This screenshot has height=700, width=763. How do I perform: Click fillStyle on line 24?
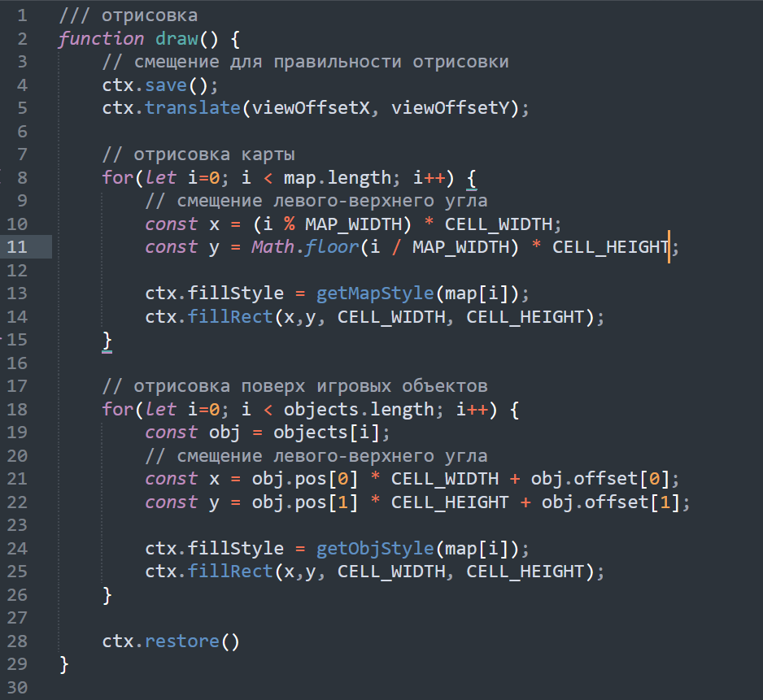point(236,549)
